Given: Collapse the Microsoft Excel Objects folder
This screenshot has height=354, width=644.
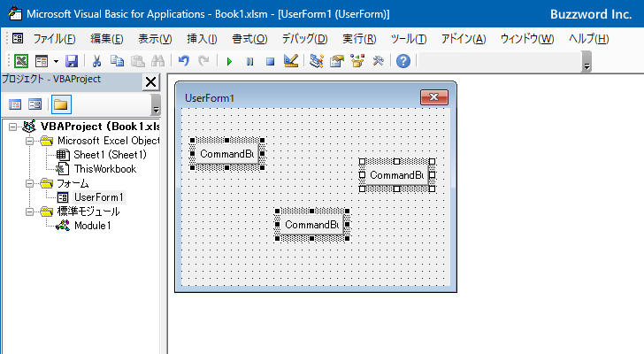Looking at the screenshot, I should [x=29, y=141].
